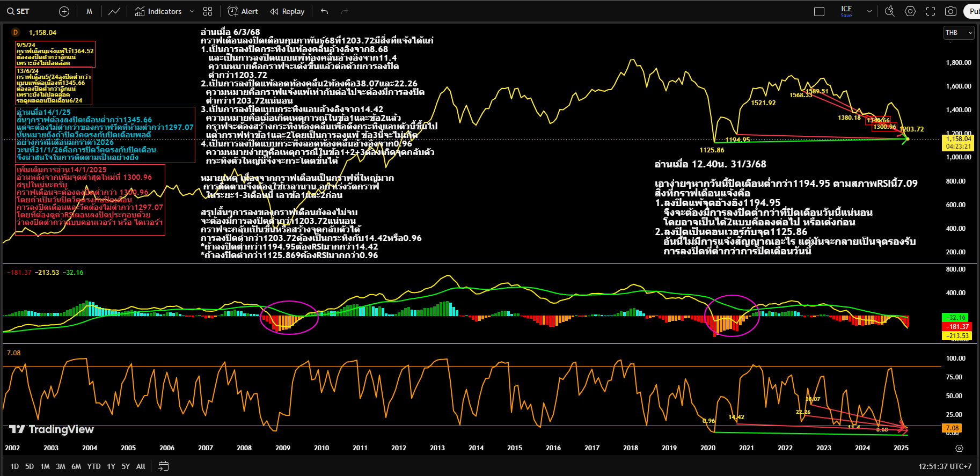Screen dimensions: 980x476
Task: Select the 5Y date range
Action: click(x=126, y=466)
